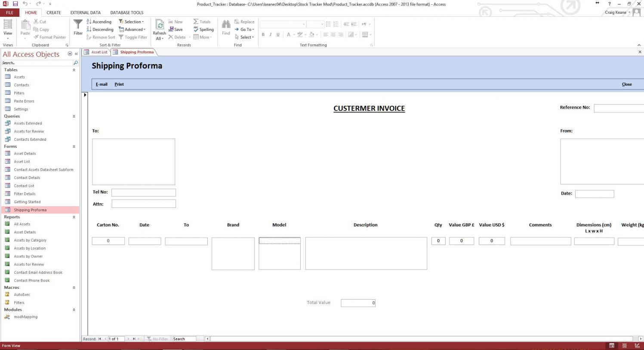This screenshot has height=350, width=644.
Task: Open the Assets Extended query
Action: click(28, 123)
